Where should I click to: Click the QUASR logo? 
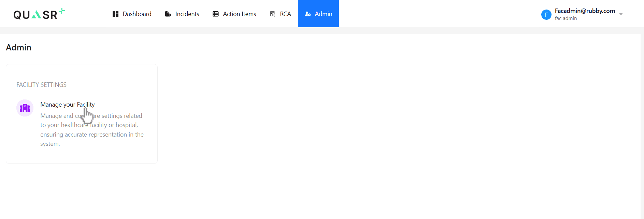point(39,14)
